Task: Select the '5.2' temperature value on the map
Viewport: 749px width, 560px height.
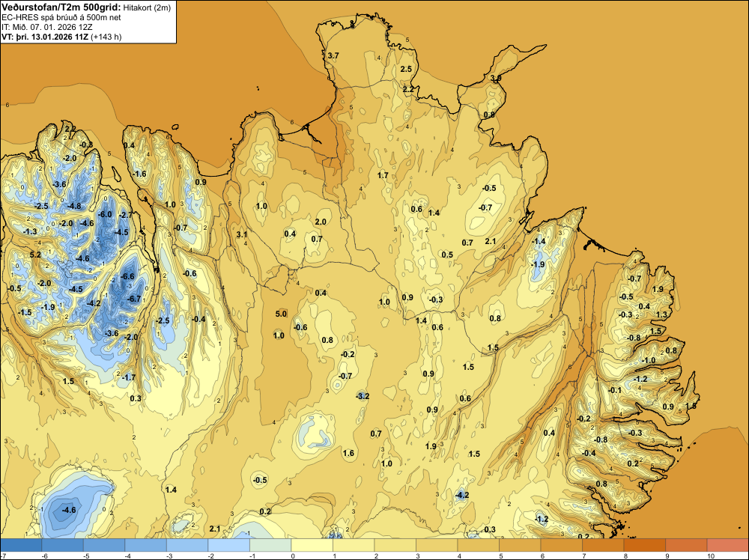Action: point(35,255)
